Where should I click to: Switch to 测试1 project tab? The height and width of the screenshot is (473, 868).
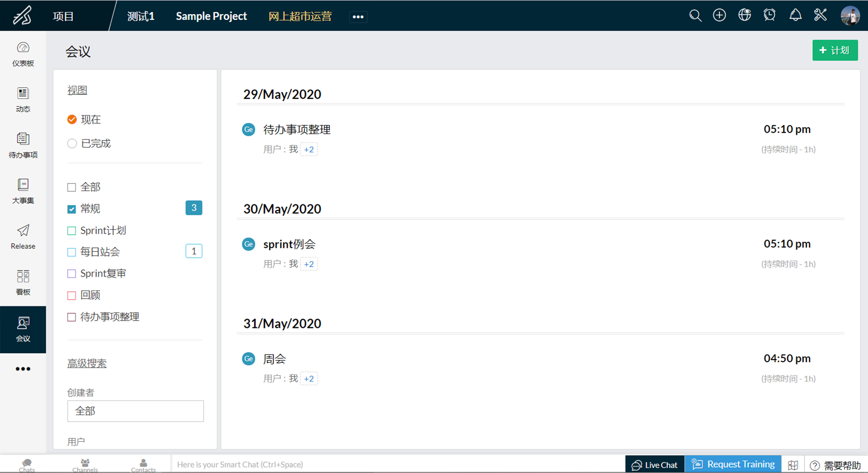(x=141, y=16)
